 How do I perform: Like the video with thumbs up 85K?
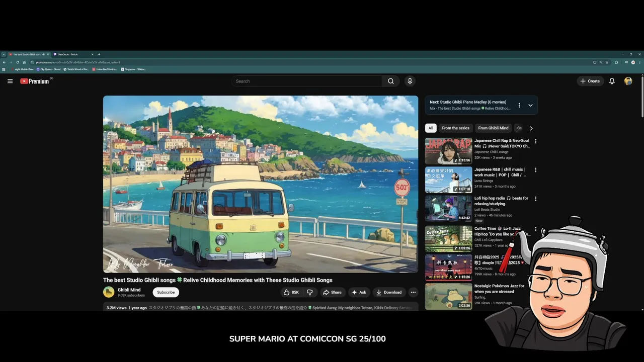click(291, 292)
